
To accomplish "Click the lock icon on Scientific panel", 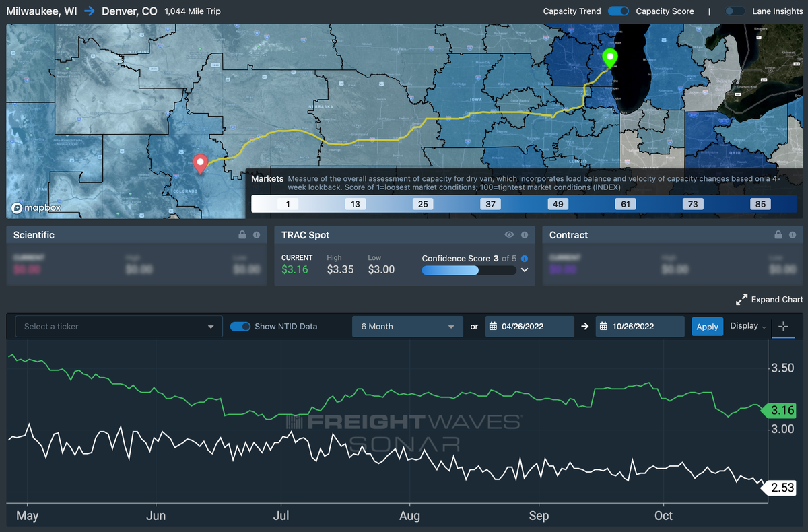I will pos(242,235).
